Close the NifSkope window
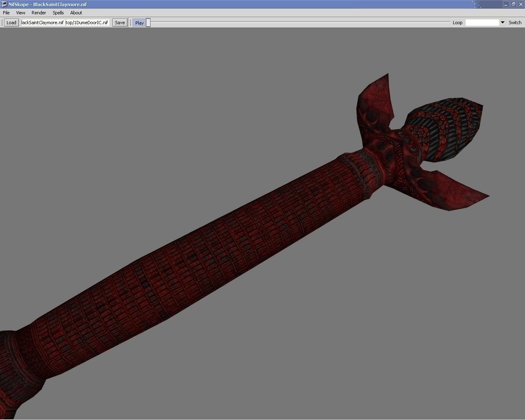Viewport: 525px width, 420px height. [520, 4]
